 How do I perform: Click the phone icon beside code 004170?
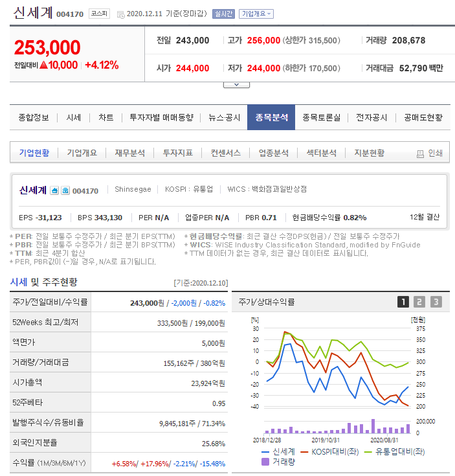click(x=65, y=190)
